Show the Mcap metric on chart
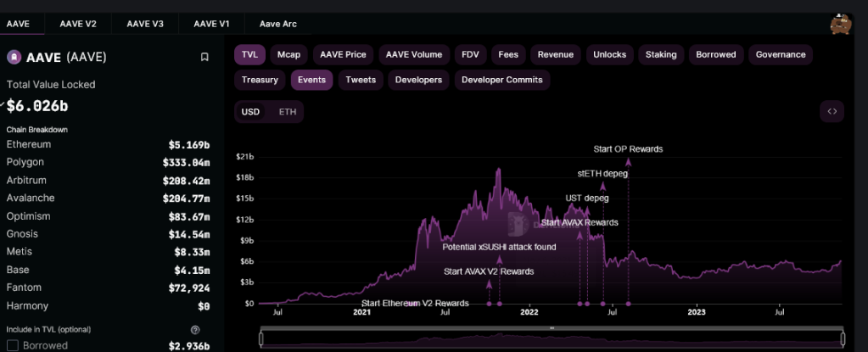Viewport: 868px width, 352px height. (288, 54)
